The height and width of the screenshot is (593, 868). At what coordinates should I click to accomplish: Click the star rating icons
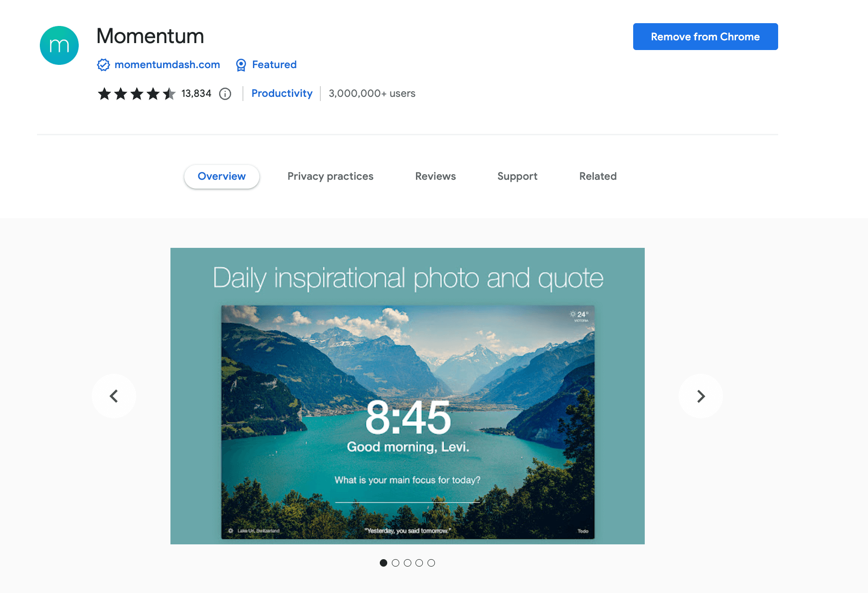coord(137,94)
